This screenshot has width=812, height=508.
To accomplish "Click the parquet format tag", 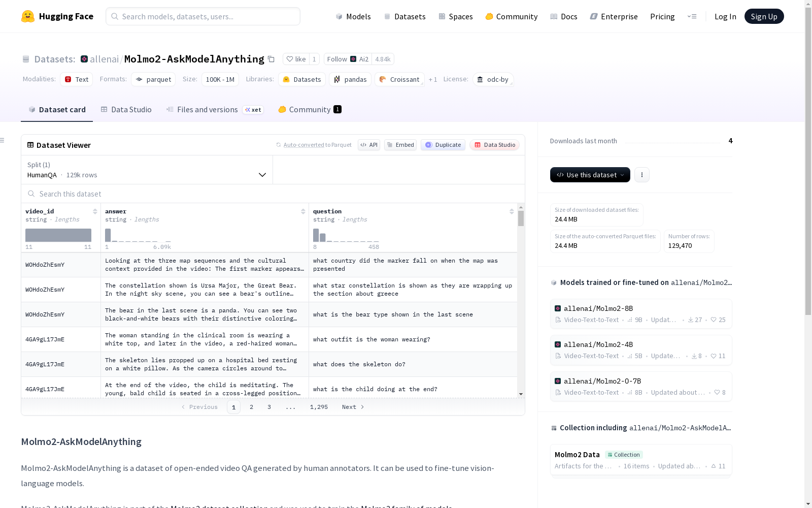I will click(x=153, y=79).
